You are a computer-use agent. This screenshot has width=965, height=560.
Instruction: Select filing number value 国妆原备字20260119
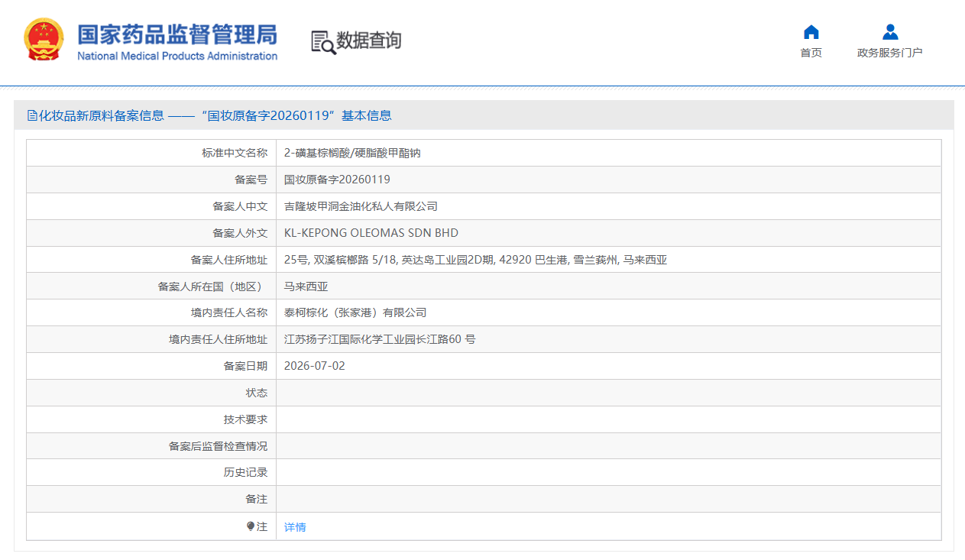click(x=337, y=180)
